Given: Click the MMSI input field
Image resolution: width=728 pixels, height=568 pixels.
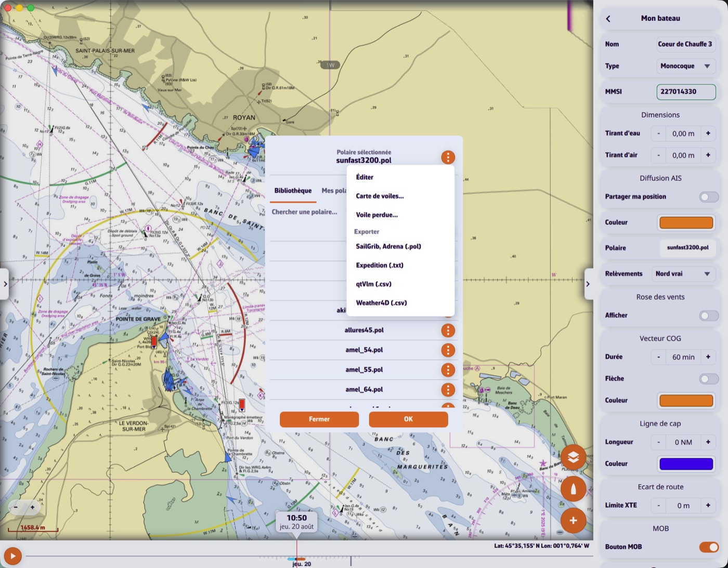Looking at the screenshot, I should [686, 92].
